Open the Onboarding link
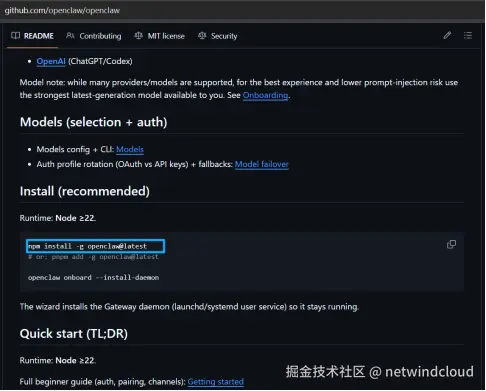The height and width of the screenshot is (391, 486). 265,95
